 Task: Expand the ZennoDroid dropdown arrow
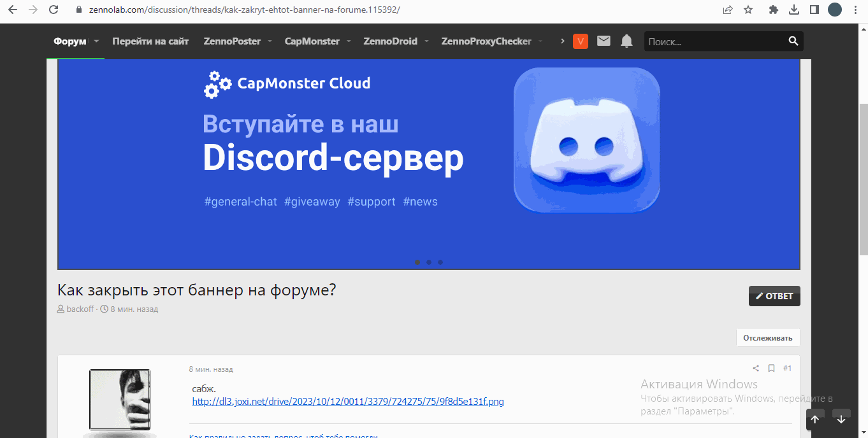(426, 41)
